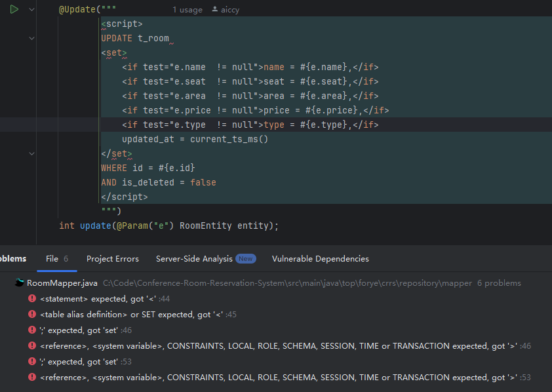Open the Project Errors tab
The image size is (552, 392).
click(x=113, y=259)
